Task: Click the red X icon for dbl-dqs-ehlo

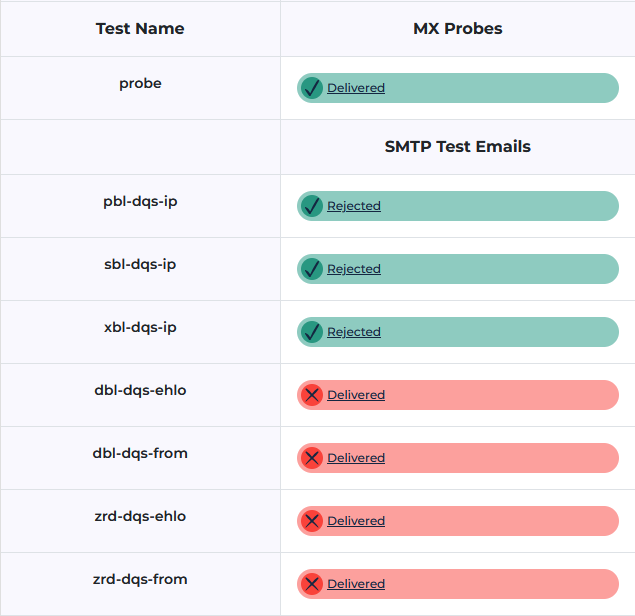Action: (x=311, y=395)
